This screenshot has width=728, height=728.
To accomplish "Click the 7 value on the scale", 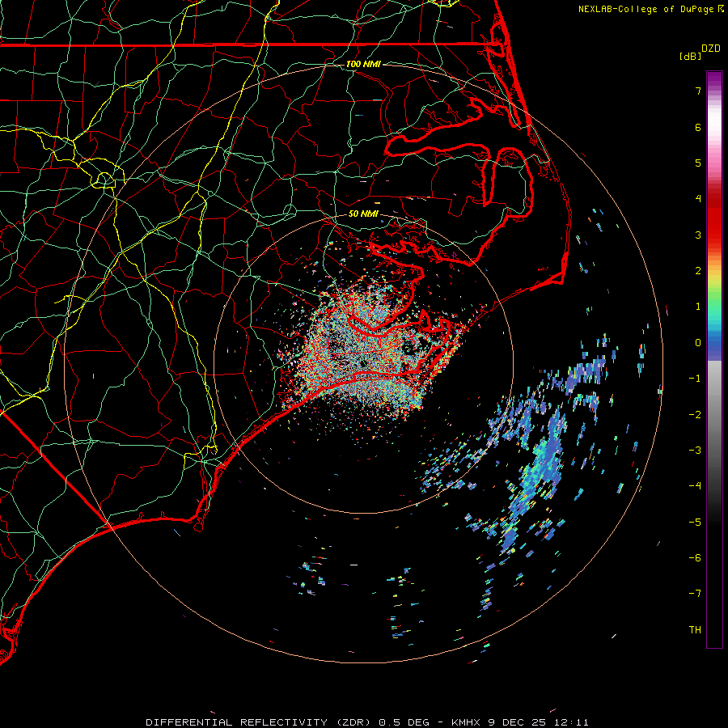I will click(698, 91).
